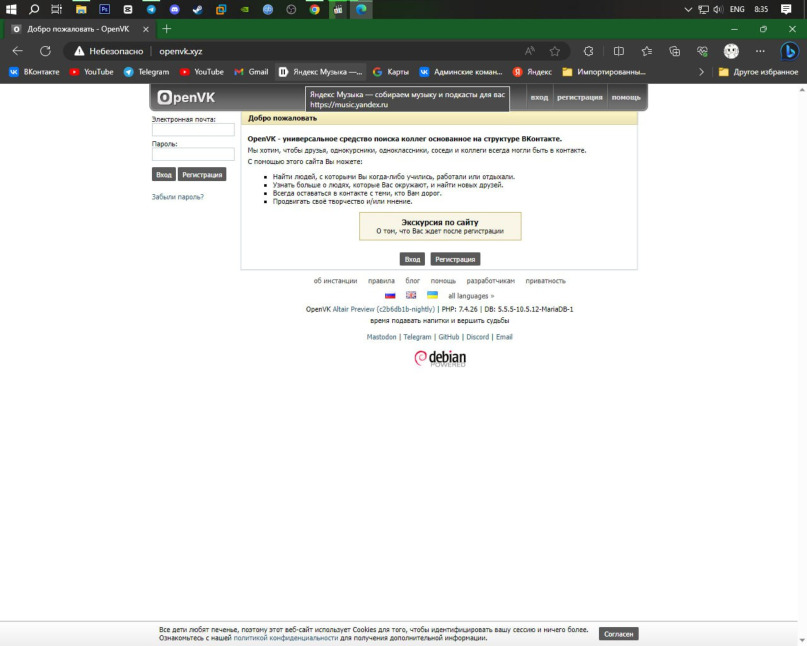Expand the Импортированные bookmarks folder
This screenshot has height=646, width=807.
(604, 72)
